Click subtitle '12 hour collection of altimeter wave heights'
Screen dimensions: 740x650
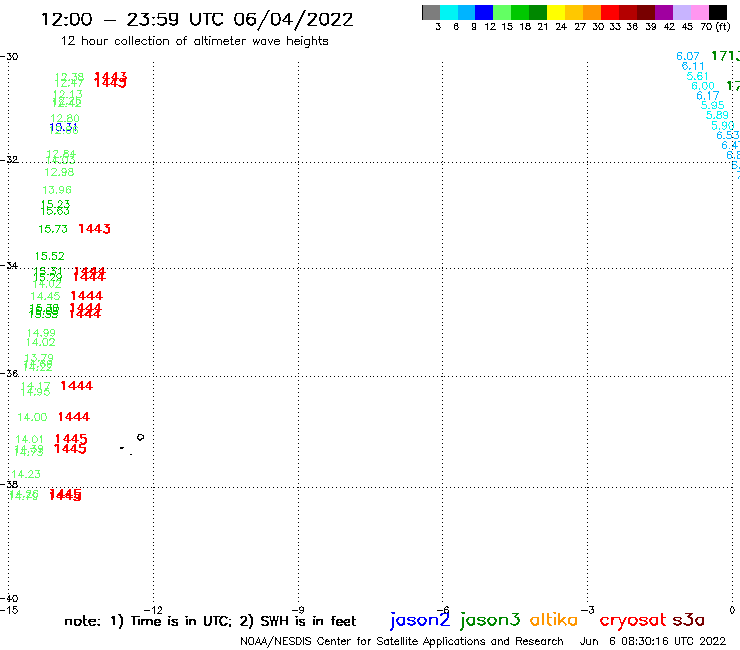194,41
